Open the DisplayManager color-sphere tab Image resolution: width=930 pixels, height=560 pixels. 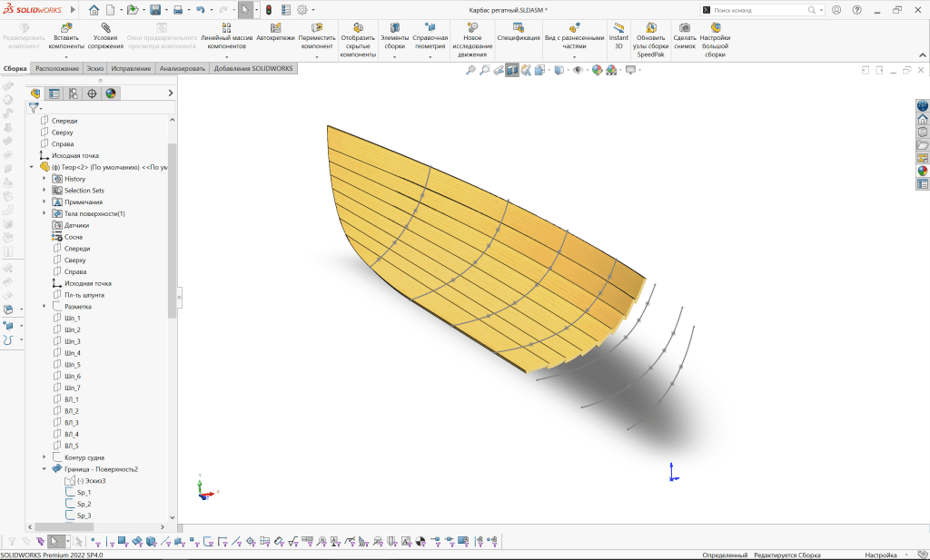(111, 93)
